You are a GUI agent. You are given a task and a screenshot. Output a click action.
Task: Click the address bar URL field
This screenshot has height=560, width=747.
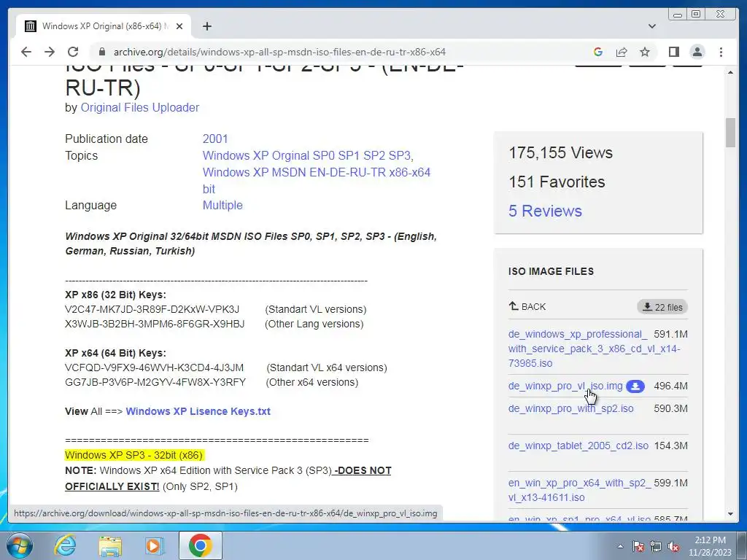tap(279, 52)
